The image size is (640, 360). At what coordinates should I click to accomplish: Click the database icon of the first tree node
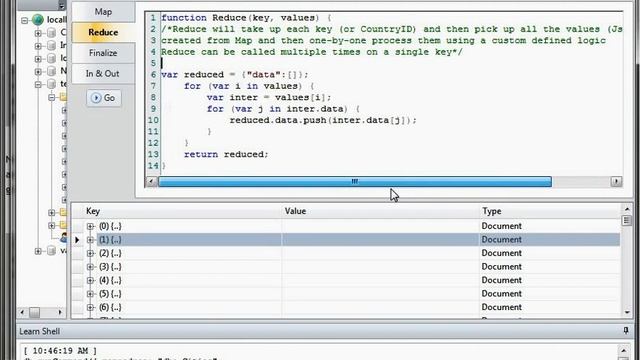coord(51,32)
